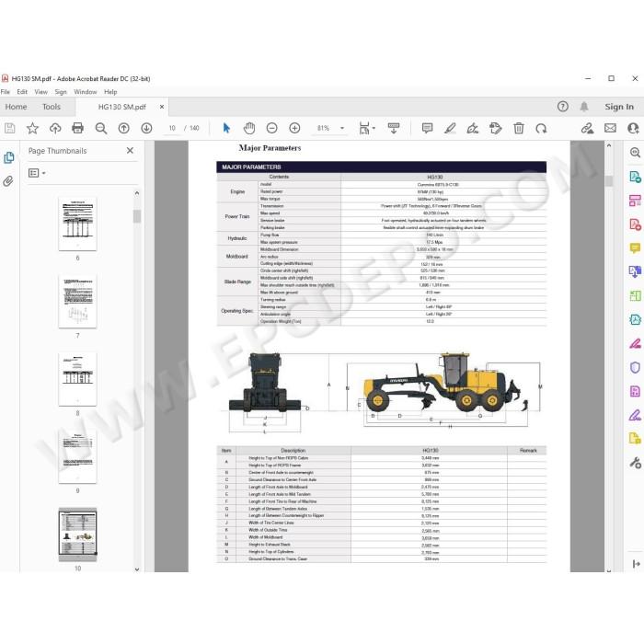This screenshot has height=644, width=644.
Task: Click user account icon in toolbar
Action: click(633, 129)
